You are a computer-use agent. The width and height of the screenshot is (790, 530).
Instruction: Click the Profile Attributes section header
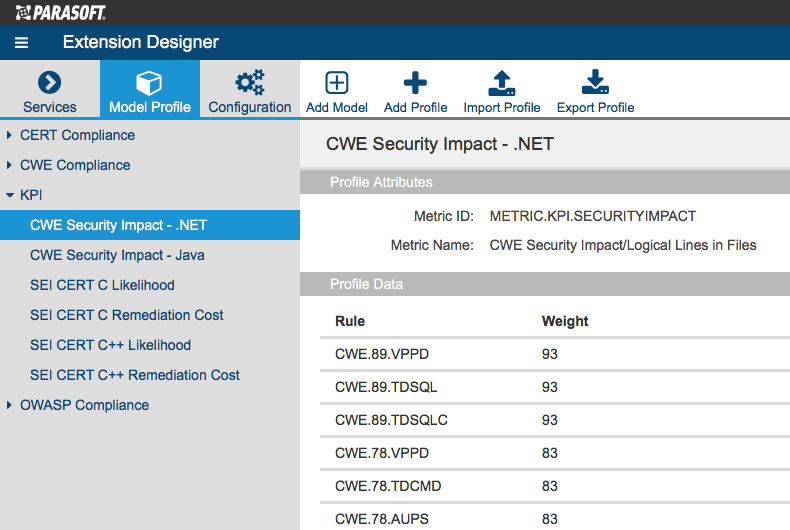point(545,182)
